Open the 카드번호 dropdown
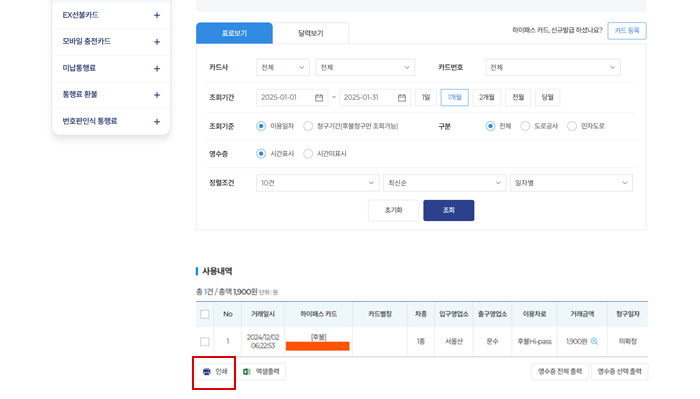Screen dimensions: 700x399 coord(553,67)
